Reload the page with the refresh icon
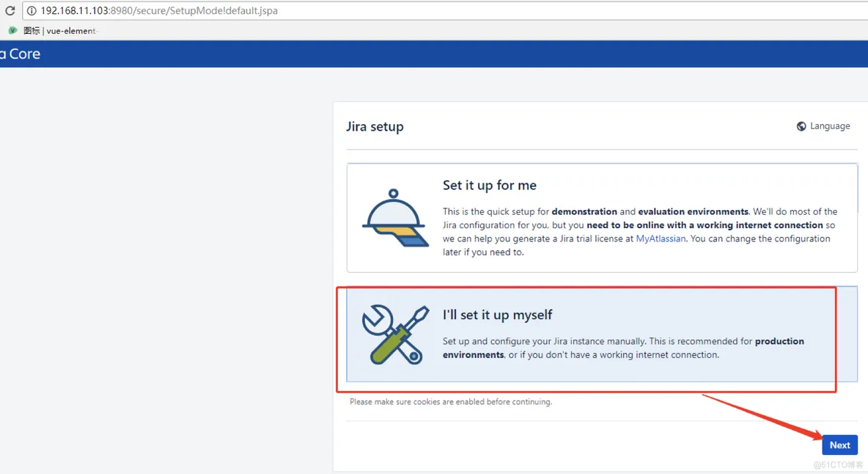Screen dimensions: 868x474 (x=10, y=10)
